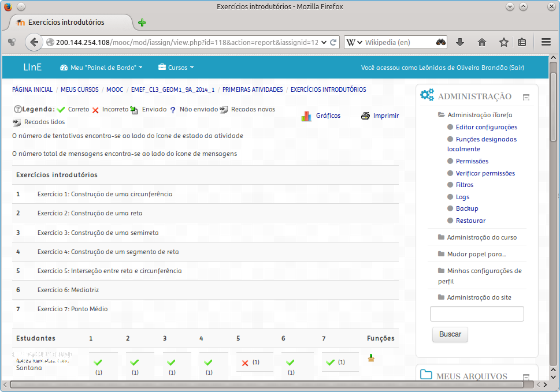This screenshot has width=560, height=392.
Task: Open the Wikipedia search engine selector
Action: tap(354, 43)
